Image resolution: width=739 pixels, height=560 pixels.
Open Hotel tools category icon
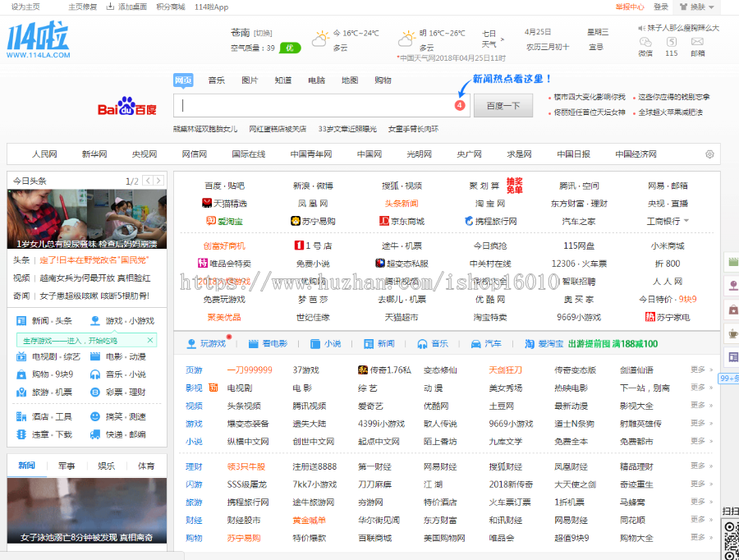(21, 416)
